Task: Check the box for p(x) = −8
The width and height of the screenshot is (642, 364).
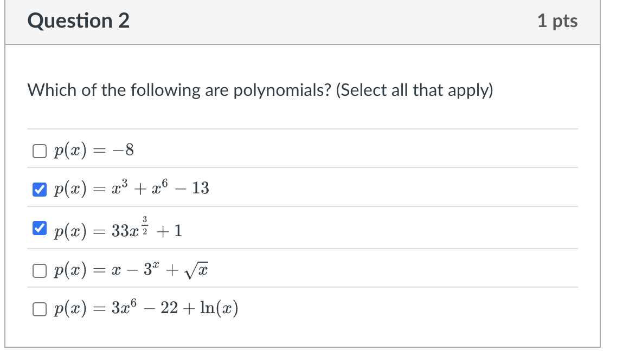Action: (x=39, y=151)
